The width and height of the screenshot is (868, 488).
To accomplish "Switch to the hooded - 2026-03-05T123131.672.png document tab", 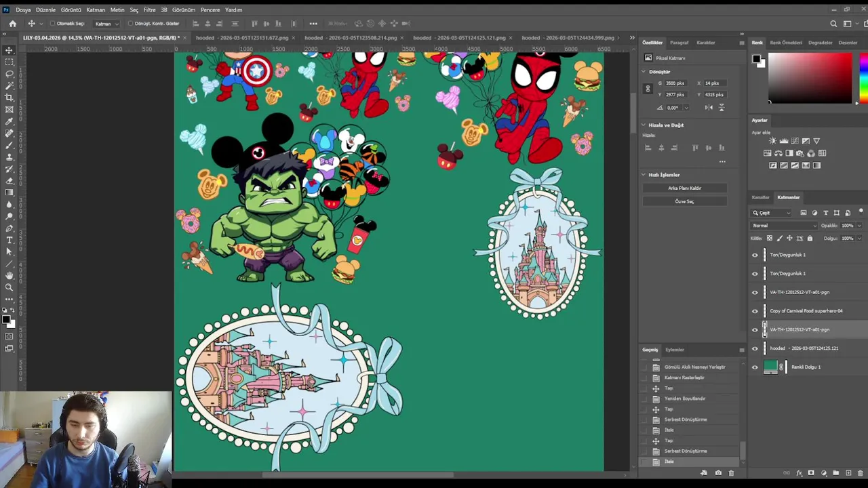I will pyautogui.click(x=241, y=38).
